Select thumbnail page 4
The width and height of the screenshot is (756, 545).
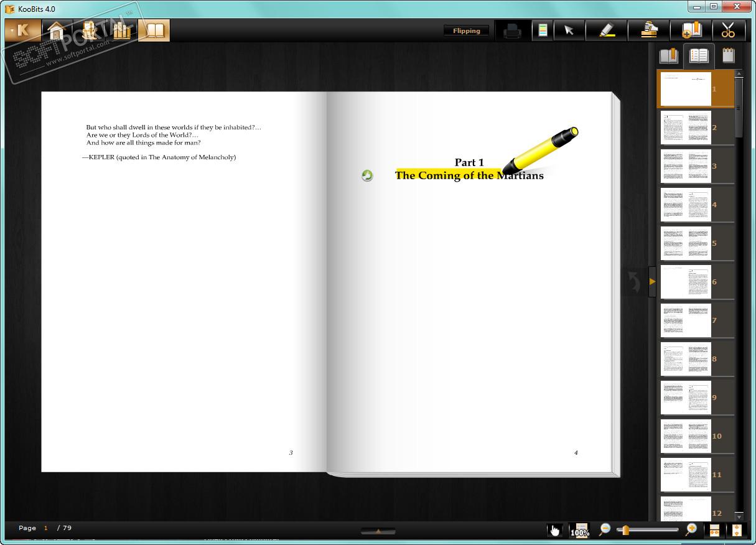[x=696, y=205]
